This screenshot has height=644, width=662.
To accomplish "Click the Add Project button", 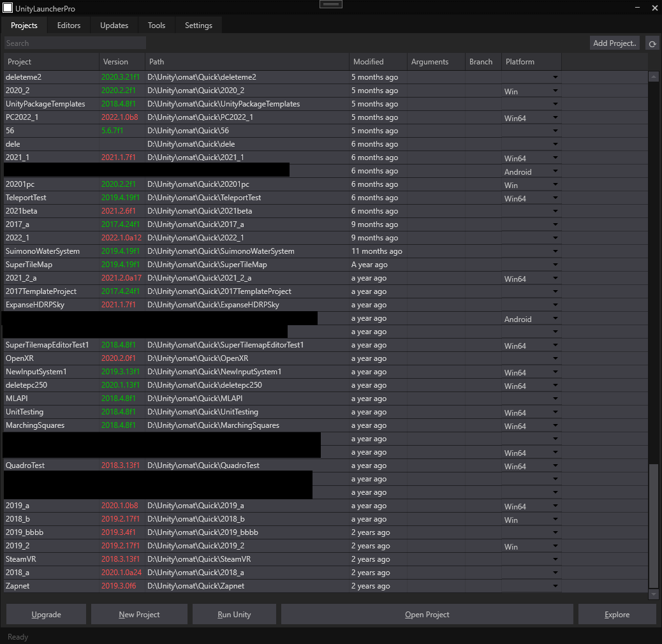I will (614, 43).
